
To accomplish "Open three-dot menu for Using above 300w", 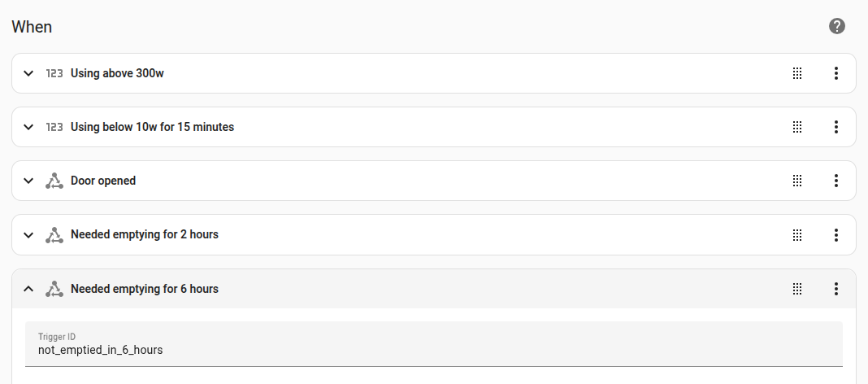I will tap(835, 73).
